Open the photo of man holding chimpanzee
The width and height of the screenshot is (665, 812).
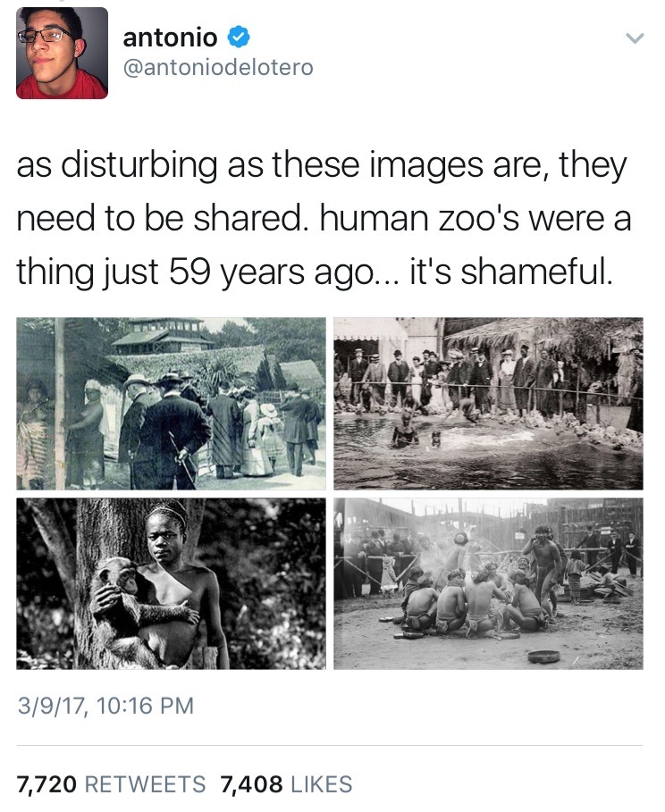(171, 583)
